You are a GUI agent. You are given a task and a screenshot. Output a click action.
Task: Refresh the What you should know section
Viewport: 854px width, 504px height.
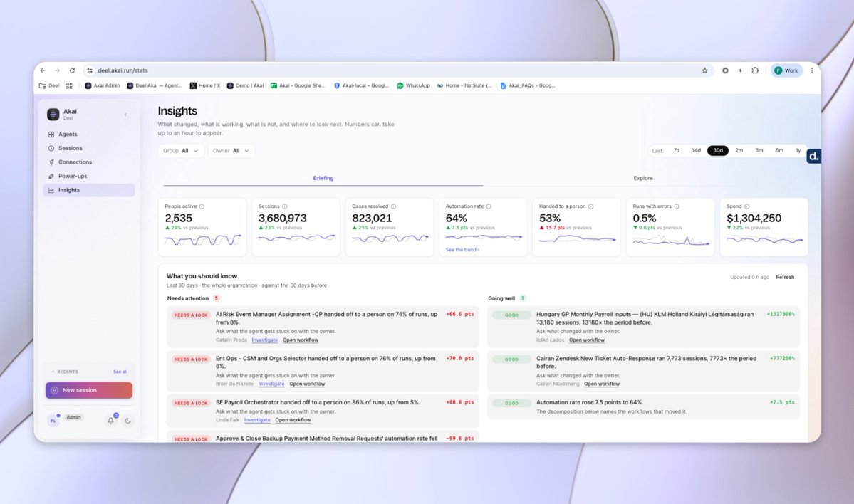[785, 277]
